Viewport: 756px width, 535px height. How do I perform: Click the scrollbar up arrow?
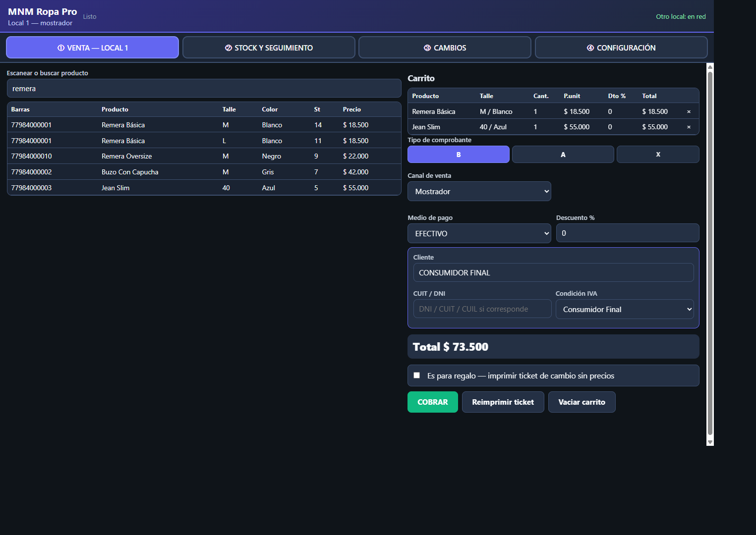pos(710,67)
